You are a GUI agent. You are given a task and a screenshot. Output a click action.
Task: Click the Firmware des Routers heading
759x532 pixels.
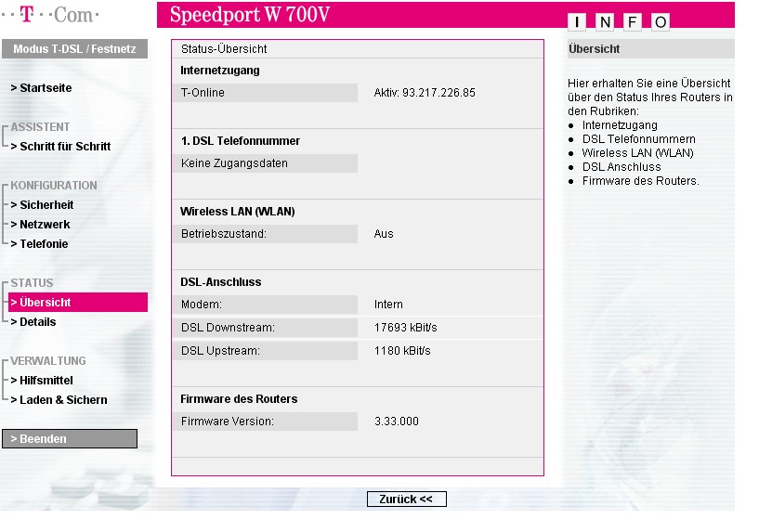pyautogui.click(x=239, y=399)
